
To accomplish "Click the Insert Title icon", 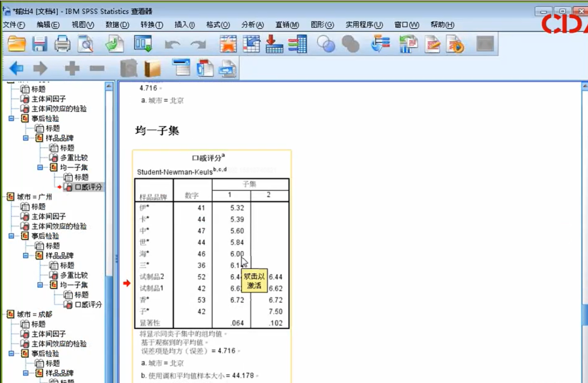I will (x=205, y=68).
